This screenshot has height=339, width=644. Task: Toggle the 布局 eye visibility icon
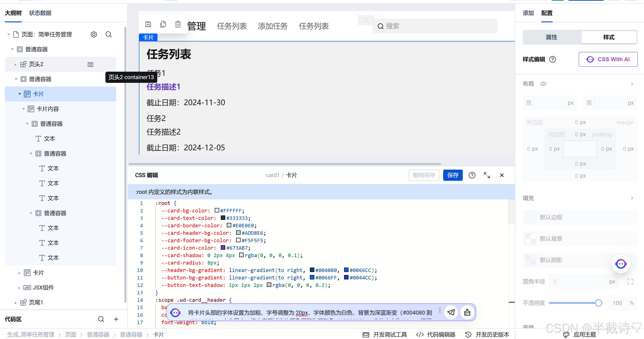[543, 84]
